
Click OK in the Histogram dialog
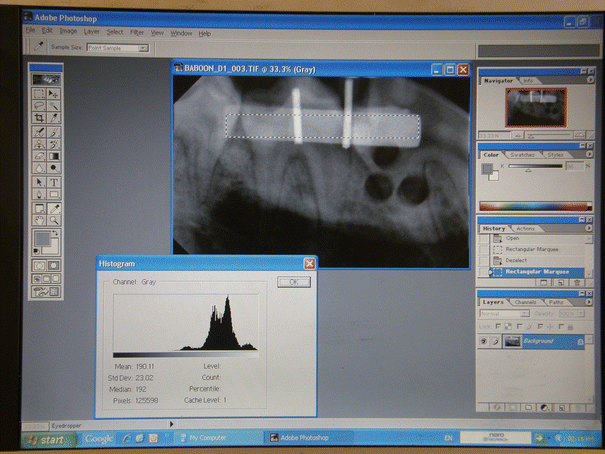click(294, 282)
